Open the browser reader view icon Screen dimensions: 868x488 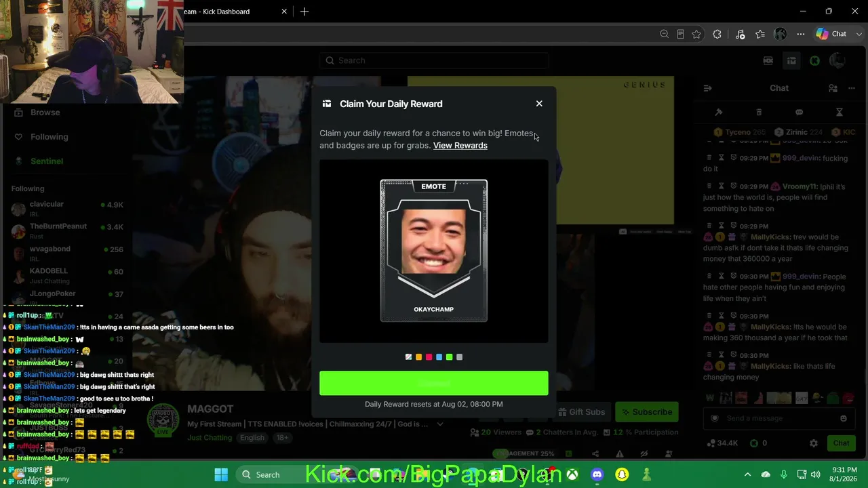(x=680, y=34)
